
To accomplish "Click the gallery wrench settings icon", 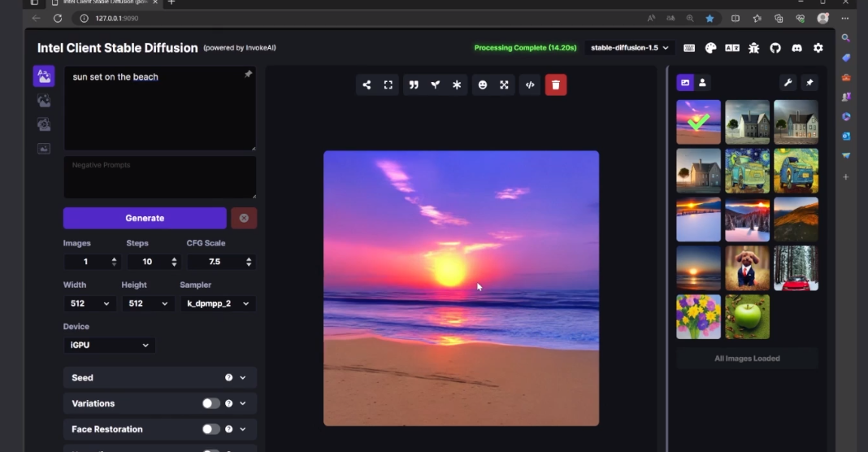I will coord(788,83).
